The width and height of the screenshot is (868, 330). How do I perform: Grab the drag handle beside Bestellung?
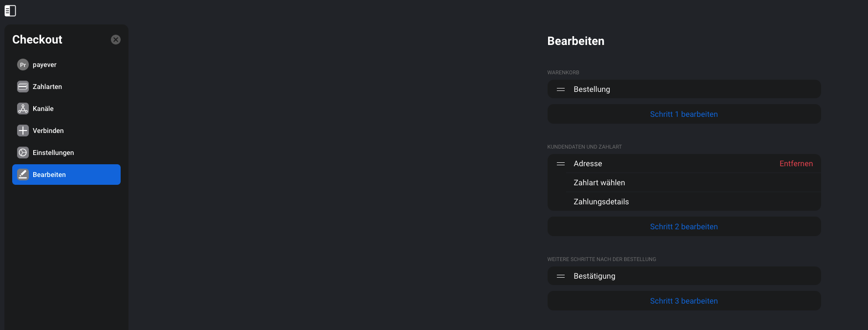point(561,89)
